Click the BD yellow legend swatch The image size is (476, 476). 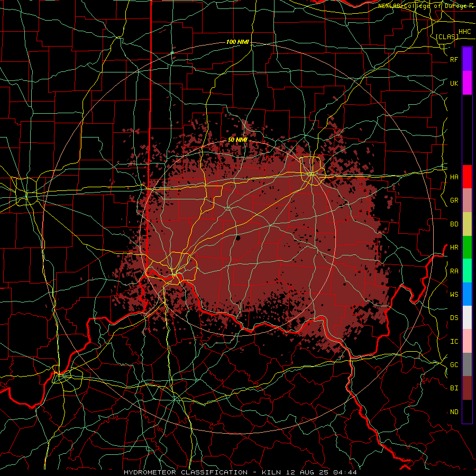point(467,224)
